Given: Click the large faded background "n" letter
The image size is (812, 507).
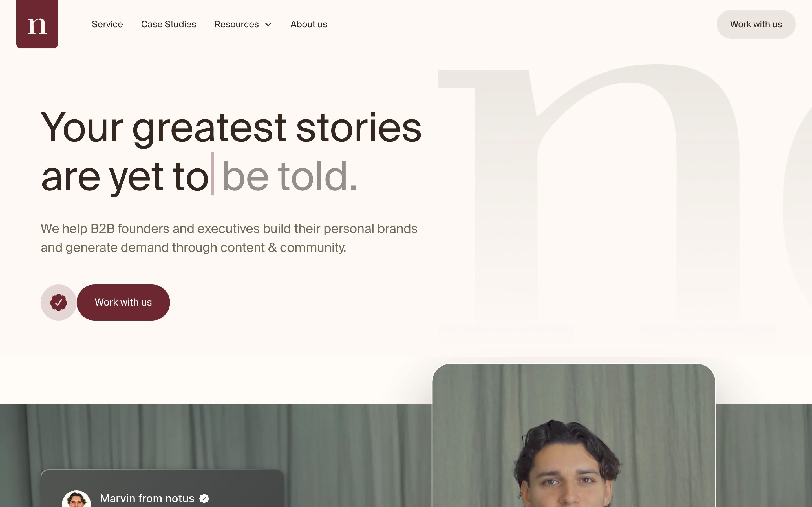Looking at the screenshot, I should point(604,201).
